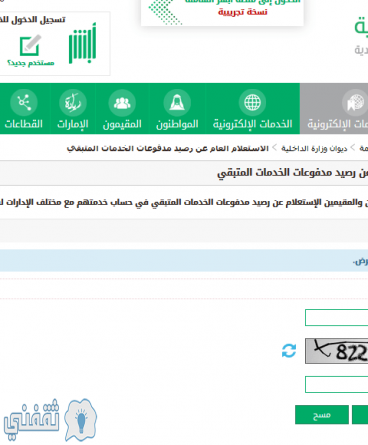
Task: Select the المواطنون citizens icon
Action: pyautogui.click(x=177, y=102)
